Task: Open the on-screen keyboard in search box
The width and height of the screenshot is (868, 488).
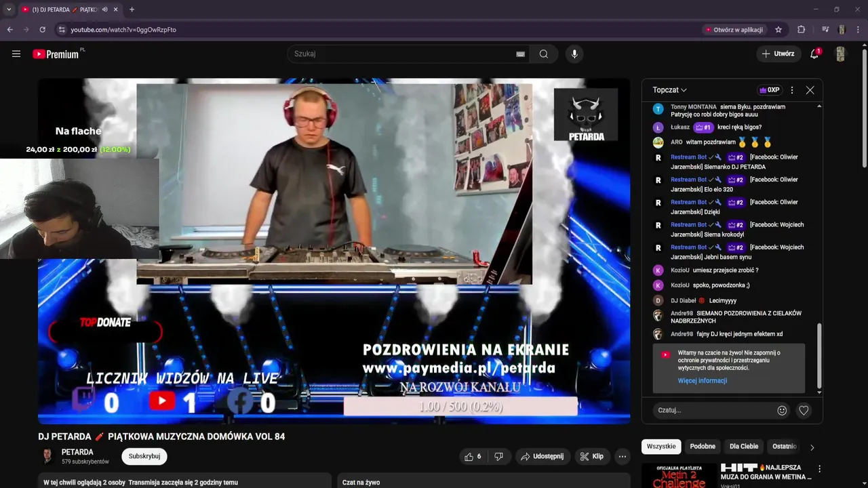Action: (x=520, y=54)
